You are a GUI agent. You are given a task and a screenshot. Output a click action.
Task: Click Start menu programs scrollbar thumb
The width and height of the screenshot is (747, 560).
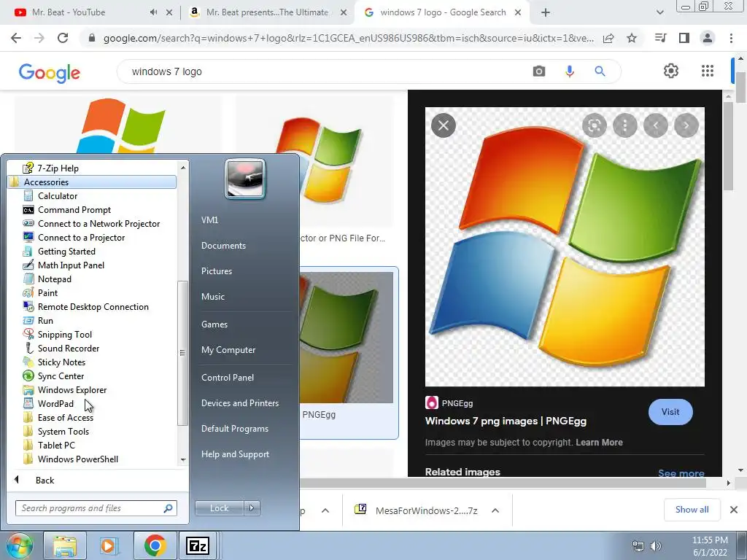pyautogui.click(x=182, y=353)
